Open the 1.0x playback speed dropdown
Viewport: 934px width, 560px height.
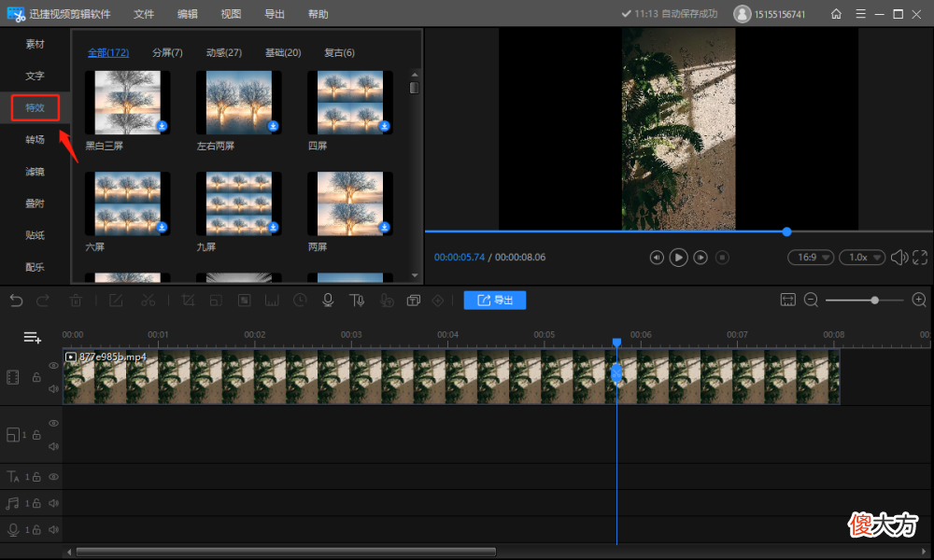coord(862,257)
